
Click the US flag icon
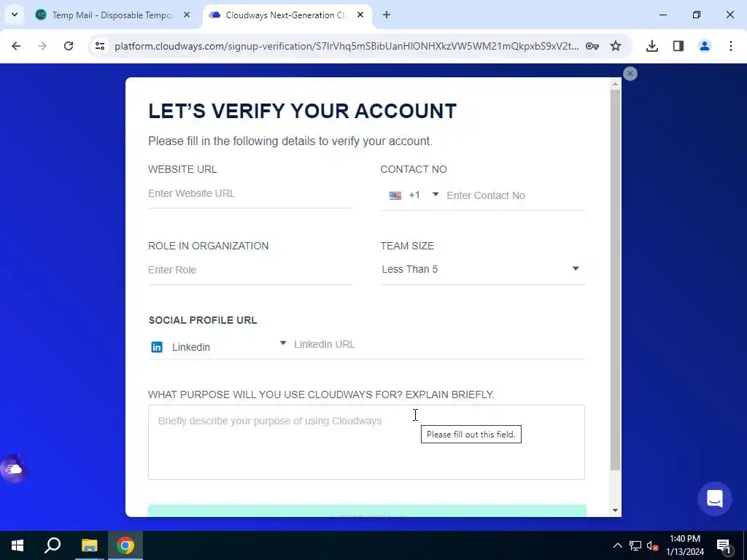click(x=395, y=195)
